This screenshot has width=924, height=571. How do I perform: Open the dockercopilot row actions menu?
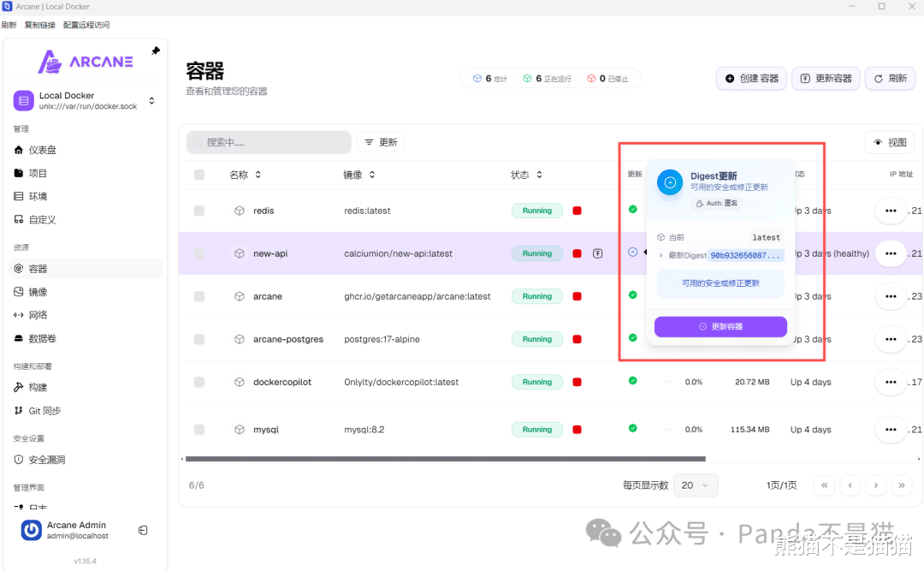pos(891,383)
